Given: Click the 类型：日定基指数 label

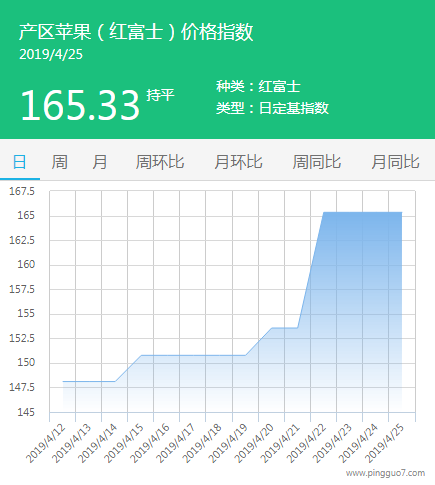Looking at the screenshot, I should coord(272,108).
